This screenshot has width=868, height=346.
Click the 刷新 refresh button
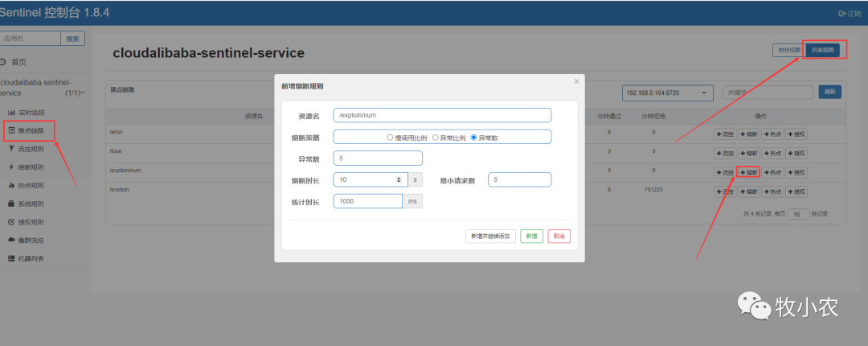[x=829, y=92]
